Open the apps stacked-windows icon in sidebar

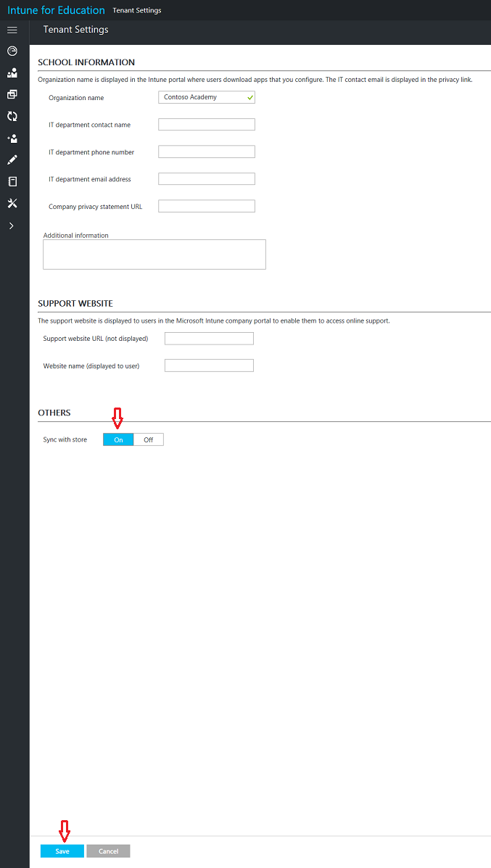click(x=12, y=95)
